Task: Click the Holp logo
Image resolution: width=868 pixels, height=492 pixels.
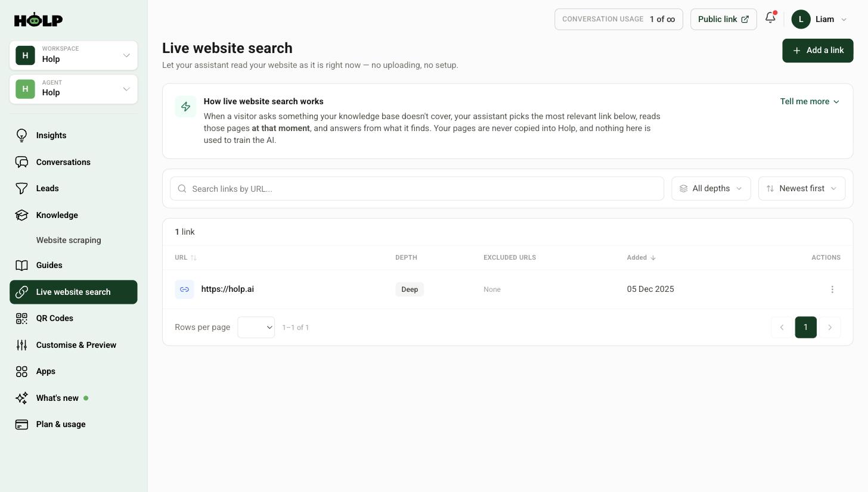Action: tap(38, 20)
